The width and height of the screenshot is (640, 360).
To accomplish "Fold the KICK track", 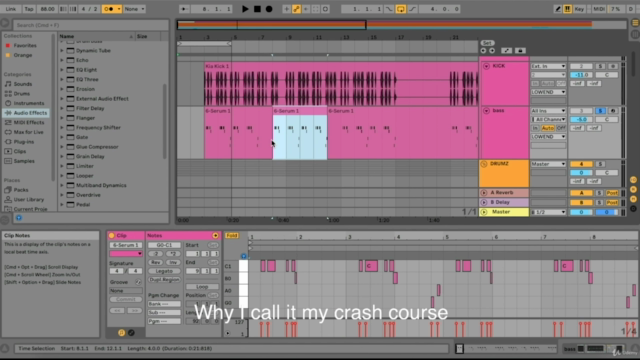I will pos(486,66).
